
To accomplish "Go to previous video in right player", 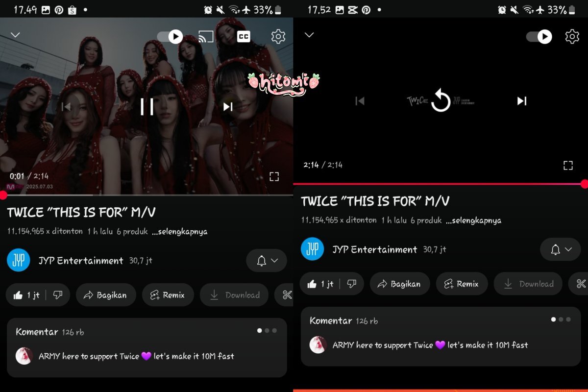I will (360, 101).
